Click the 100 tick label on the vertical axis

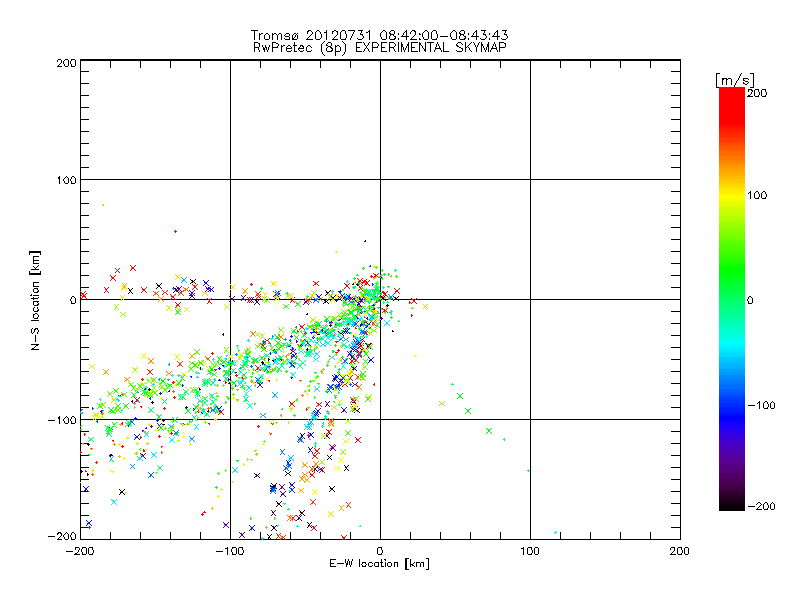65,180
